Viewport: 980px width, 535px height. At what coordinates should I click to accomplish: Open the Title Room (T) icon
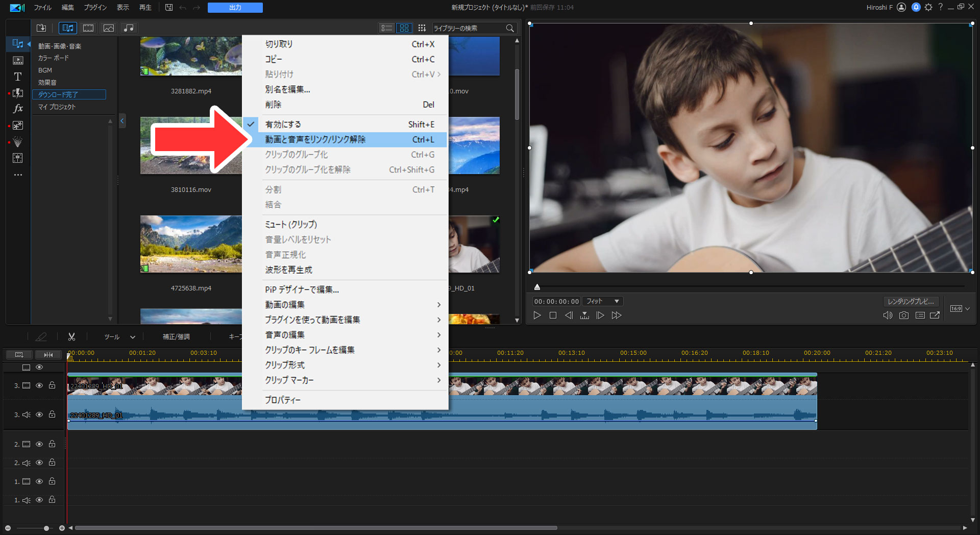coord(18,77)
